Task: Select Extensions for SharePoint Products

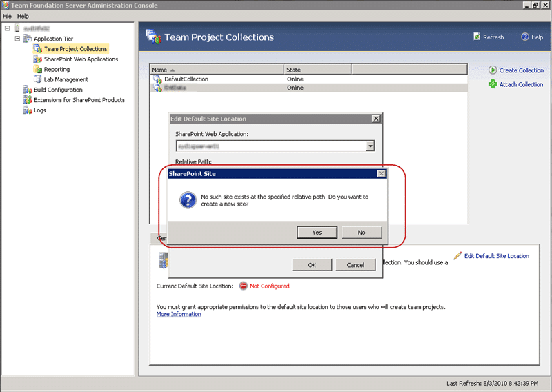Action: pos(79,99)
